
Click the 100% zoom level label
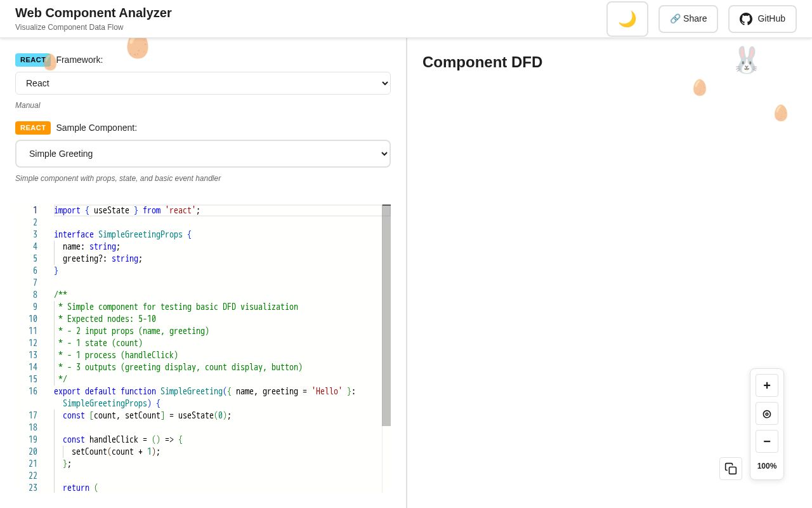coord(767,466)
